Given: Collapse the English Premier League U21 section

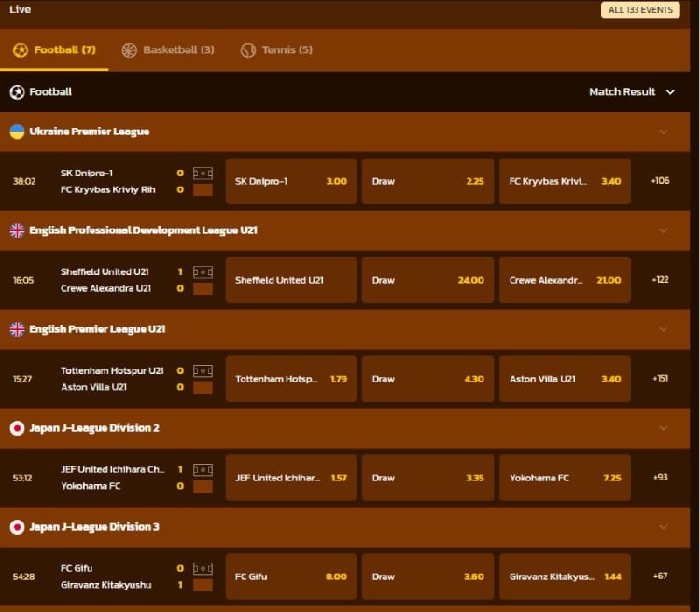Looking at the screenshot, I should [664, 329].
